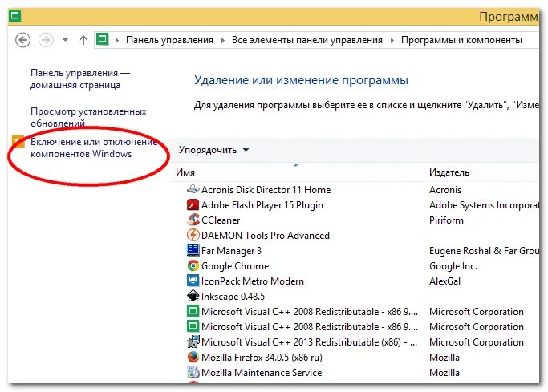
Task: Expand chevron before Программы и компоненты
Action: coord(392,41)
